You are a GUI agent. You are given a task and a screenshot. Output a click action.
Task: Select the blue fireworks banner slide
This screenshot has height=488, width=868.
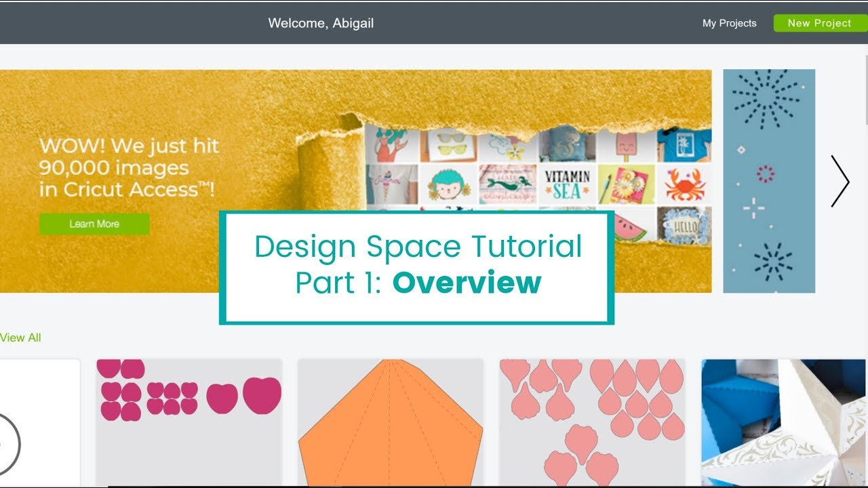pyautogui.click(x=769, y=181)
